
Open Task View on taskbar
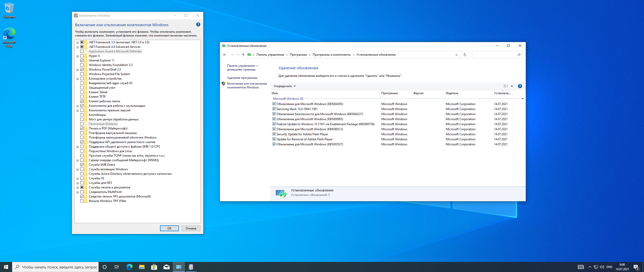coord(117,267)
